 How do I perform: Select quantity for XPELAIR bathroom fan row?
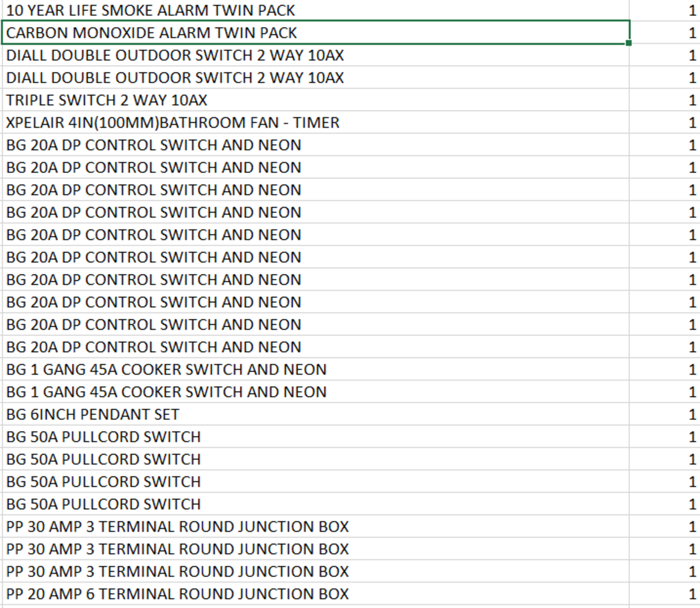pyautogui.click(x=665, y=122)
